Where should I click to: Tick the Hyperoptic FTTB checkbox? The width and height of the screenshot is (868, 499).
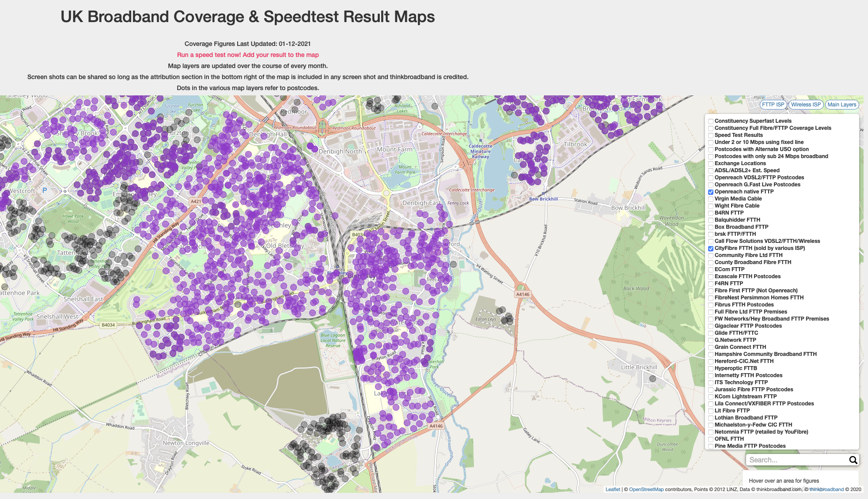(711, 368)
